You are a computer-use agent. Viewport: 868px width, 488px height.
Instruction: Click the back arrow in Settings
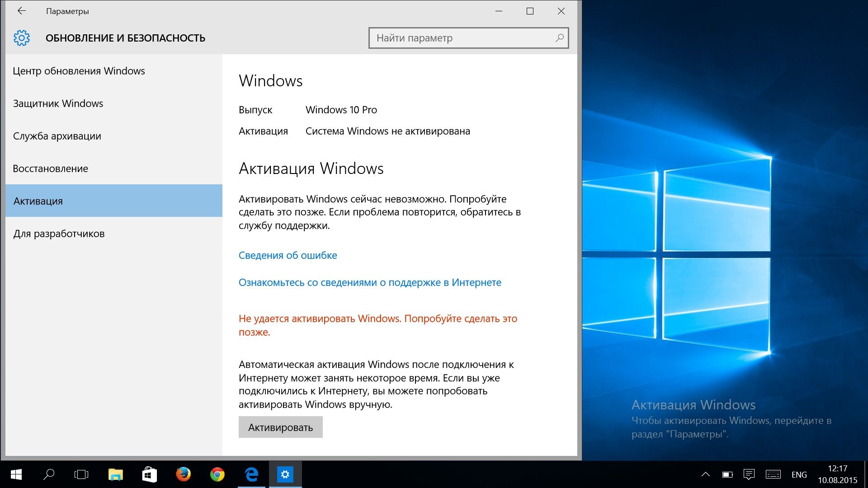click(x=21, y=11)
